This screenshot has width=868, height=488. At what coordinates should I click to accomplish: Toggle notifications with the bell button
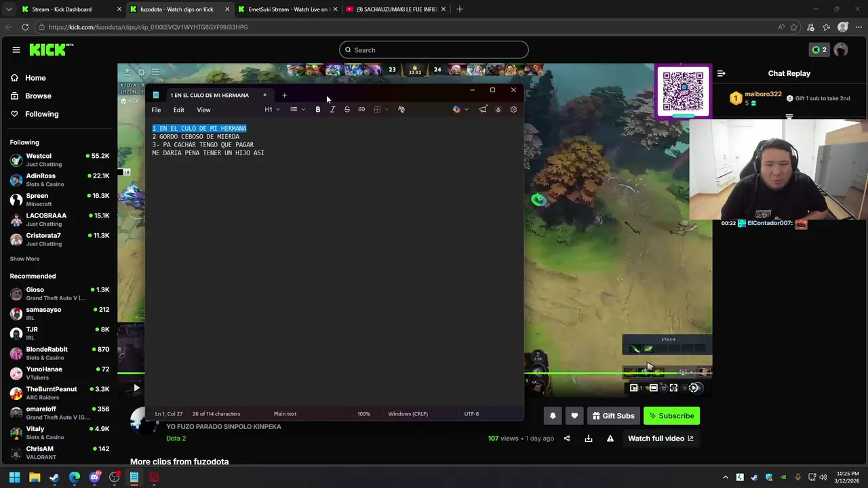pos(553,415)
